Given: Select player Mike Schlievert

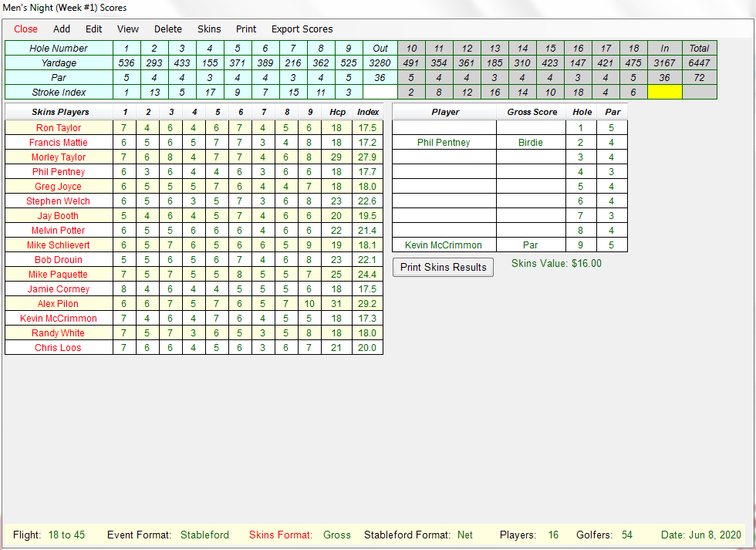Looking at the screenshot, I should (x=59, y=245).
